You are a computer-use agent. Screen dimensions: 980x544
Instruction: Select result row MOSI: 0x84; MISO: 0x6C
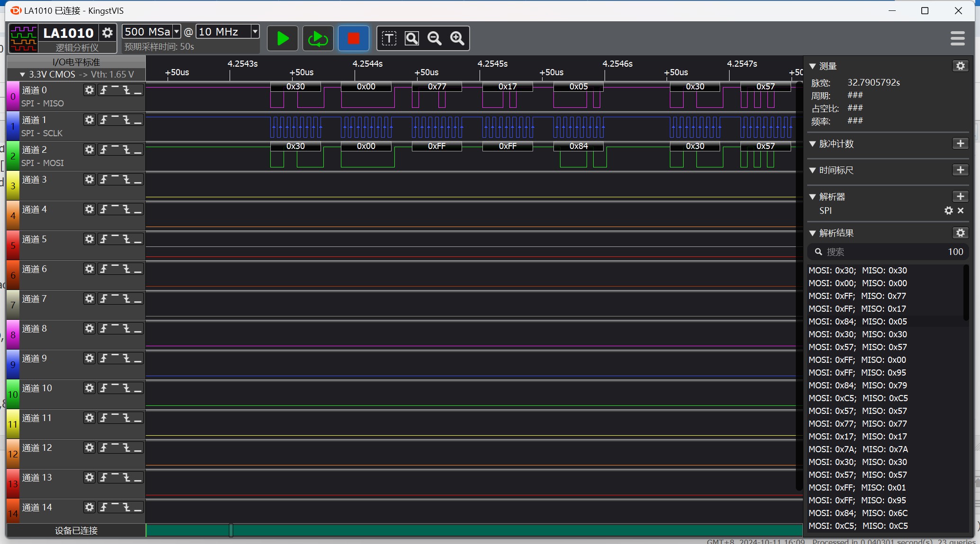click(885, 513)
